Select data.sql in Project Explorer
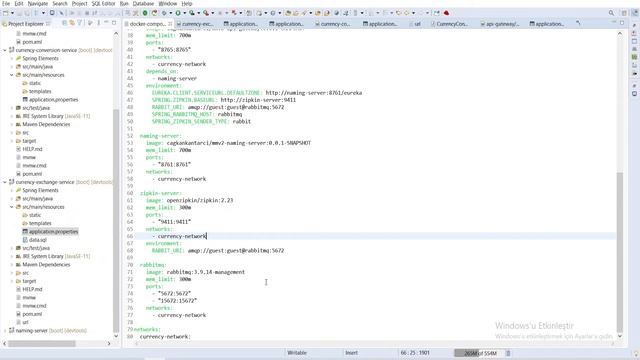The width and height of the screenshot is (640, 360). coord(38,240)
